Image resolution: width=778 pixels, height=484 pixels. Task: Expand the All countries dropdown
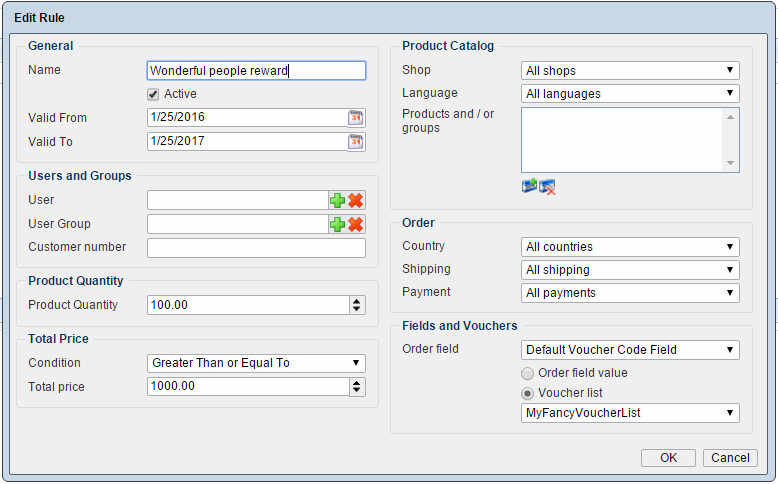(630, 247)
